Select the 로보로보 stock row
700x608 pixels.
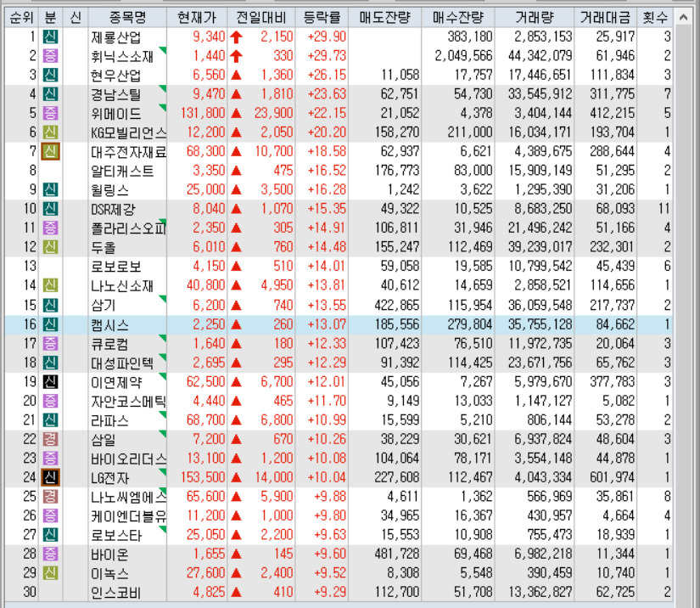(x=339, y=267)
